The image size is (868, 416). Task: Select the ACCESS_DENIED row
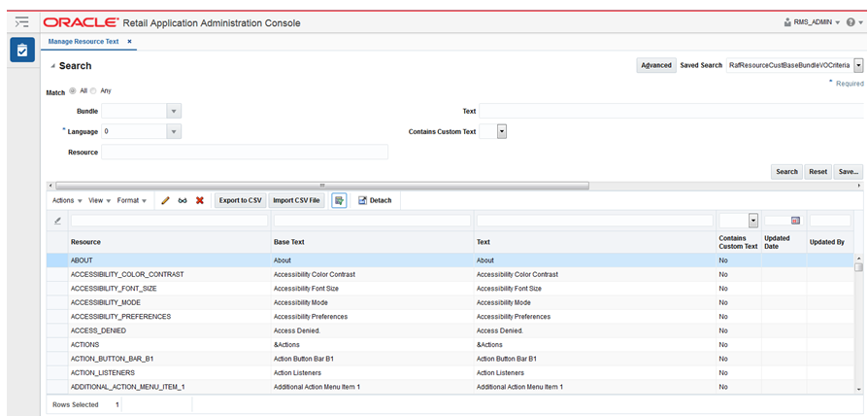[x=451, y=330]
